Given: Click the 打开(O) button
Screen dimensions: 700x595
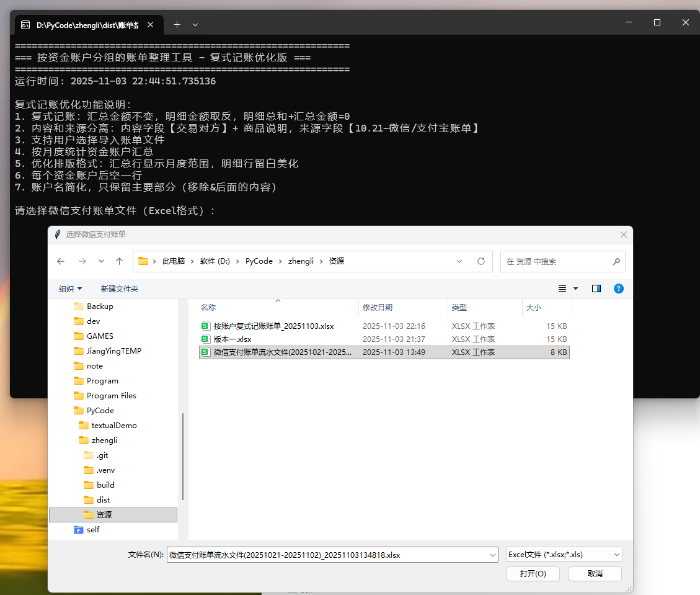Looking at the screenshot, I should click(x=533, y=573).
